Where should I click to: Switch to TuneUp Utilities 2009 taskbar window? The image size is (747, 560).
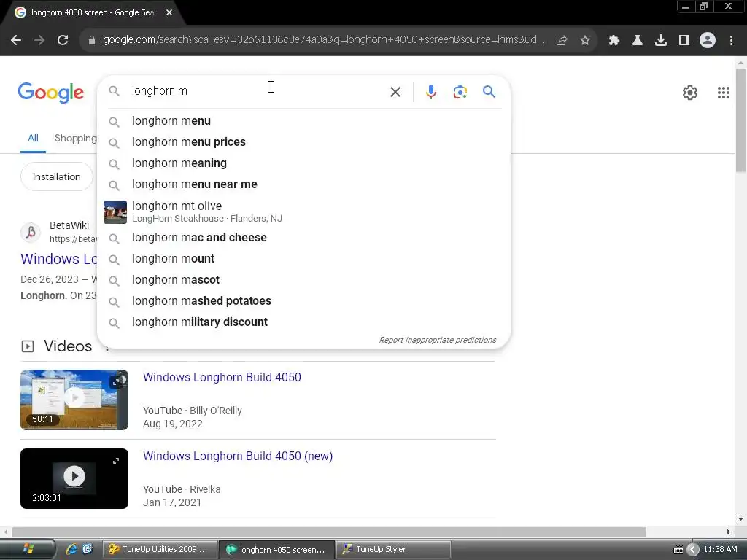pos(160,549)
